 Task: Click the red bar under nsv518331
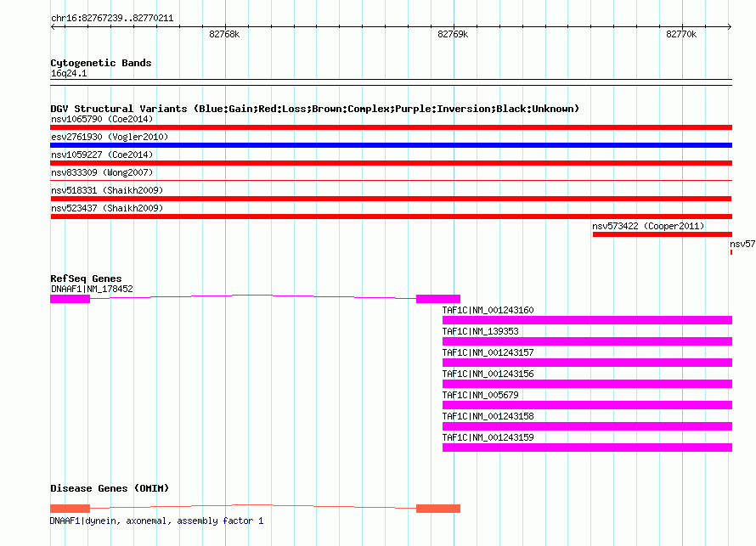[x=391, y=199]
